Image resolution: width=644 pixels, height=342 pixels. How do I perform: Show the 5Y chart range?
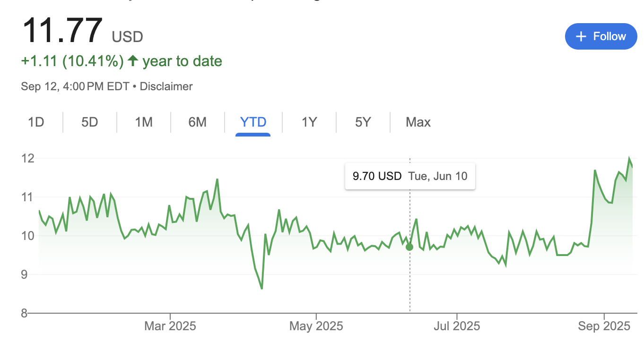(x=363, y=122)
